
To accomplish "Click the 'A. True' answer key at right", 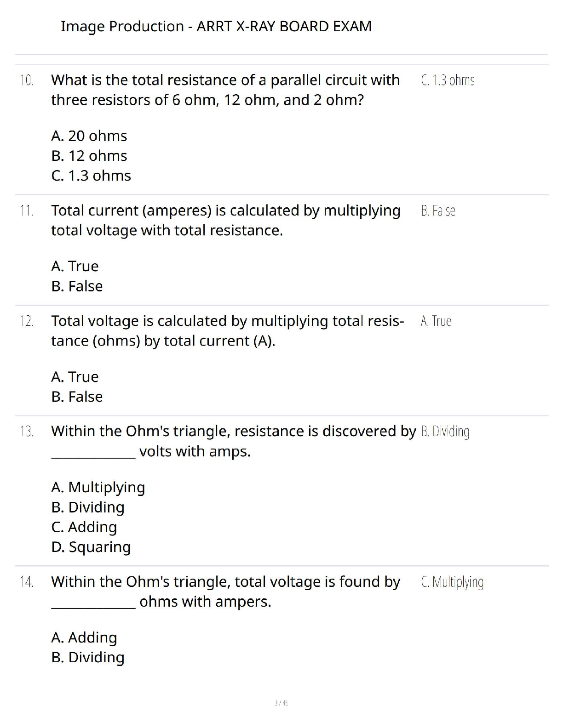I will click(x=436, y=321).
